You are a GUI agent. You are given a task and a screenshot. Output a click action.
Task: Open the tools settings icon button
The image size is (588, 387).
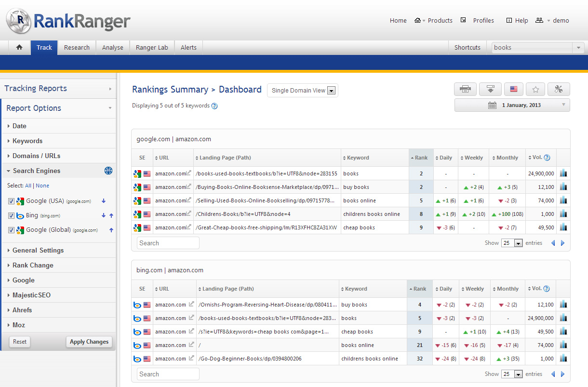click(559, 89)
